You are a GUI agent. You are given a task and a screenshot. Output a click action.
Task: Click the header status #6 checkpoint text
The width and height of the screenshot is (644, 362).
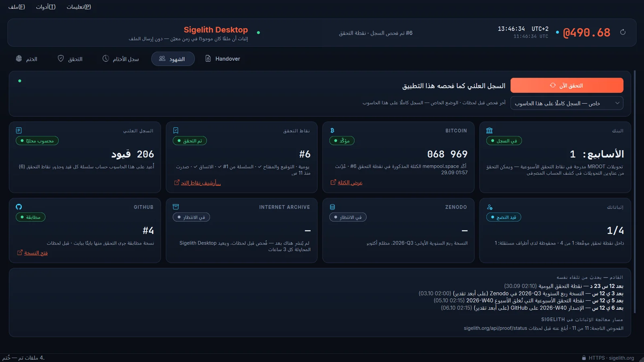(376, 33)
